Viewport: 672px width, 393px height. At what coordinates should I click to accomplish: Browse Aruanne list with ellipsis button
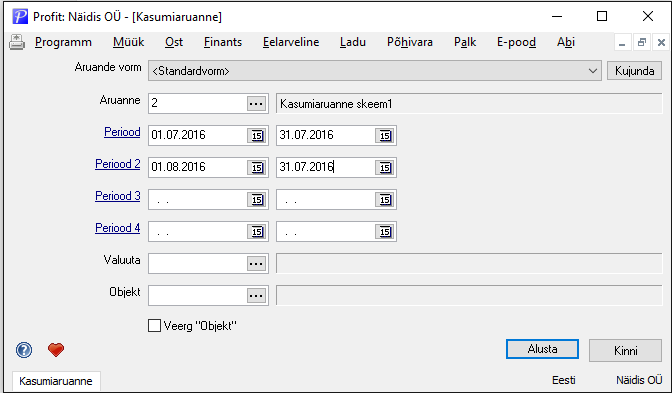(256, 104)
